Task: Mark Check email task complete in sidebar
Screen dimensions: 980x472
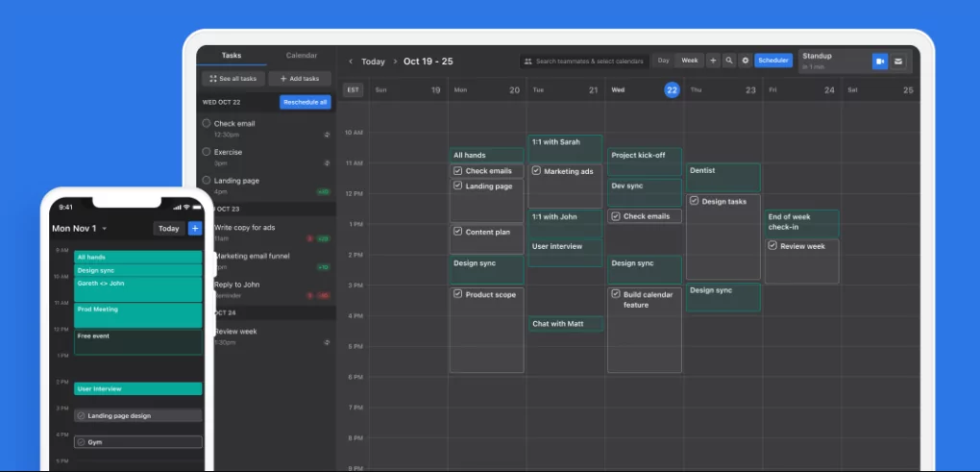Action: [x=207, y=123]
